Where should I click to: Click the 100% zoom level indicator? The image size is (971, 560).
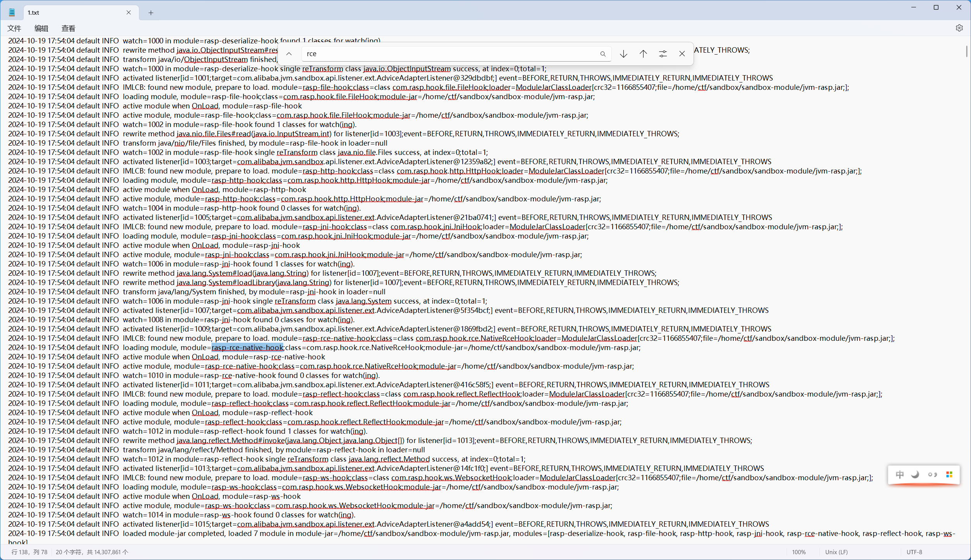coord(799,552)
